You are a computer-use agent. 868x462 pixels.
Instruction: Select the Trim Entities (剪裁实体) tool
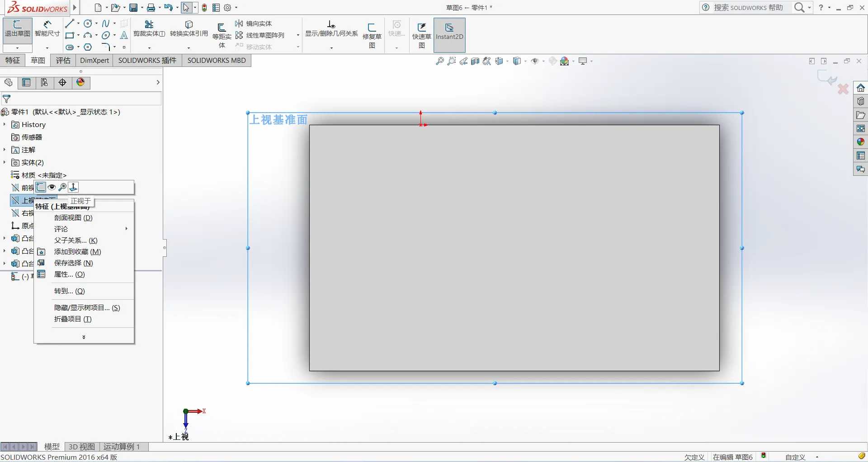tap(149, 29)
